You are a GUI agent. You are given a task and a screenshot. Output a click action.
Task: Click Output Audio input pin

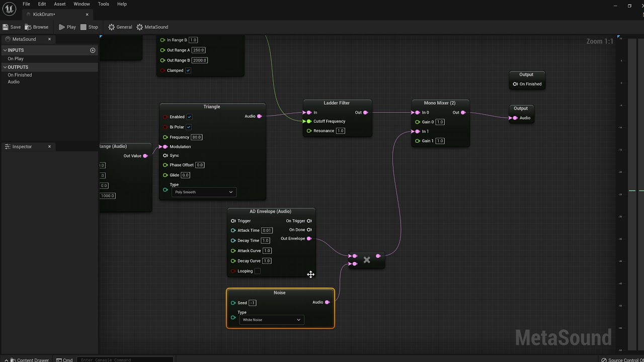tap(515, 118)
